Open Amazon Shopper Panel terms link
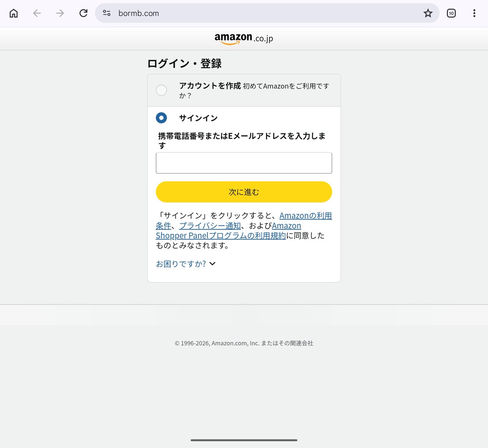 (221, 235)
